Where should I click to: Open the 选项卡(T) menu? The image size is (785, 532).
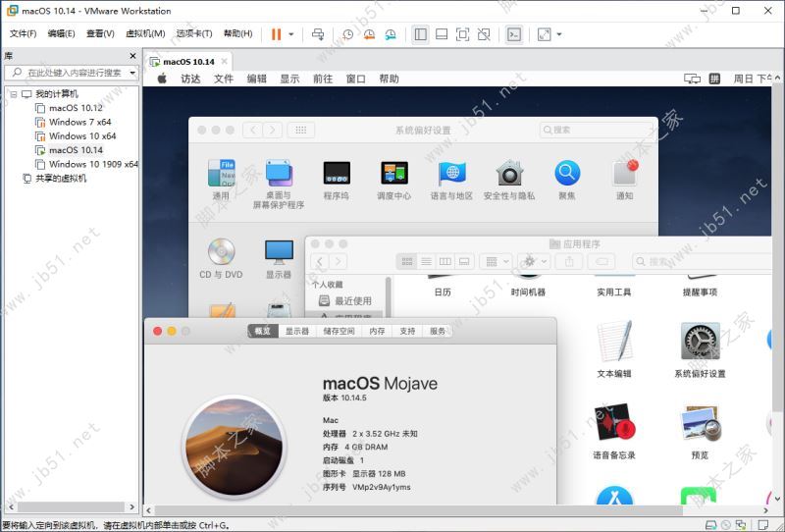tap(194, 33)
